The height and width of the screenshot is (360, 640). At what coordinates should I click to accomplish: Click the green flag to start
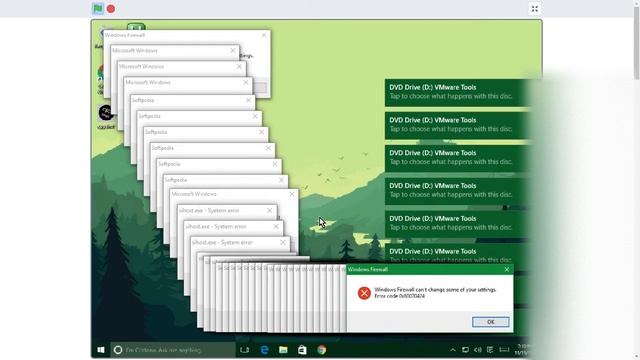click(x=98, y=9)
